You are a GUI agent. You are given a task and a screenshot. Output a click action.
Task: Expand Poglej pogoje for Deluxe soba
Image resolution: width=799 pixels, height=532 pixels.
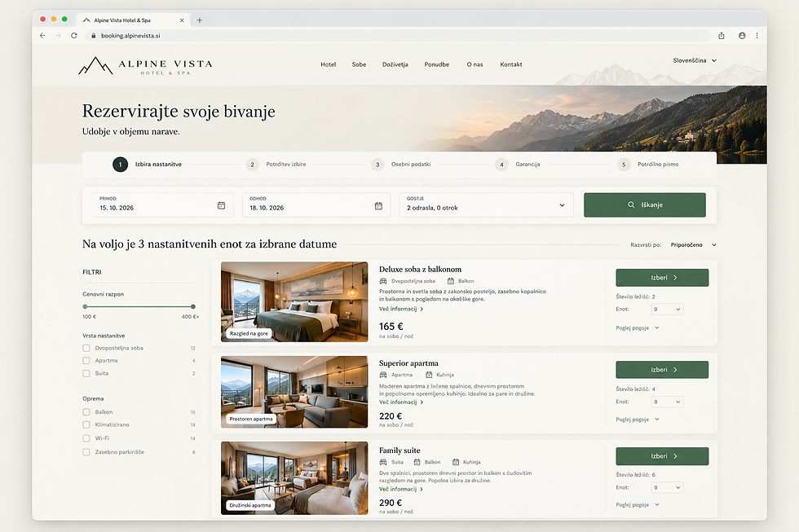point(638,328)
